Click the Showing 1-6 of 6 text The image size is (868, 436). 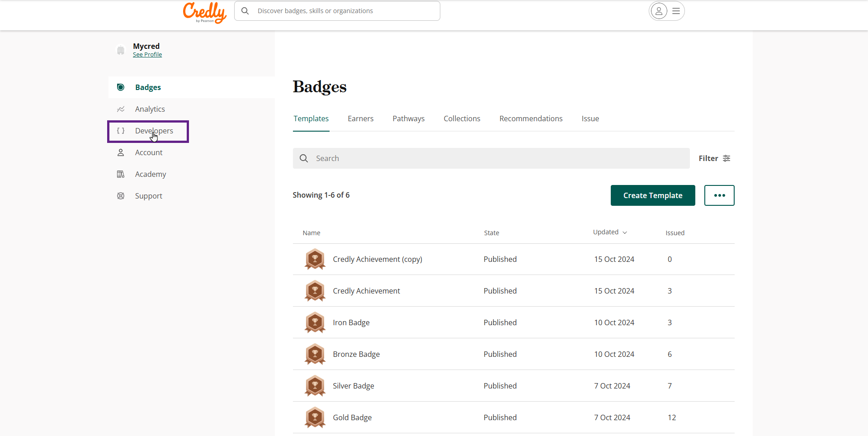point(321,195)
